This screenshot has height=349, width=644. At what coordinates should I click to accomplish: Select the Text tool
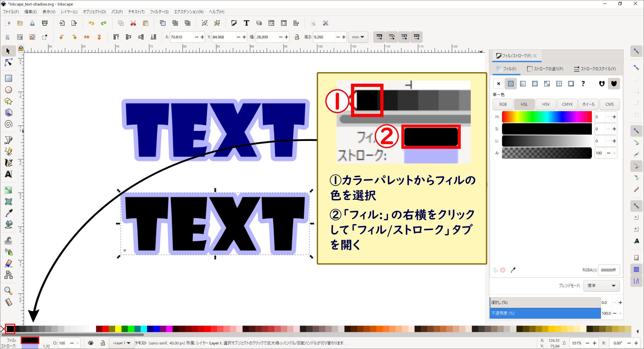click(8, 174)
